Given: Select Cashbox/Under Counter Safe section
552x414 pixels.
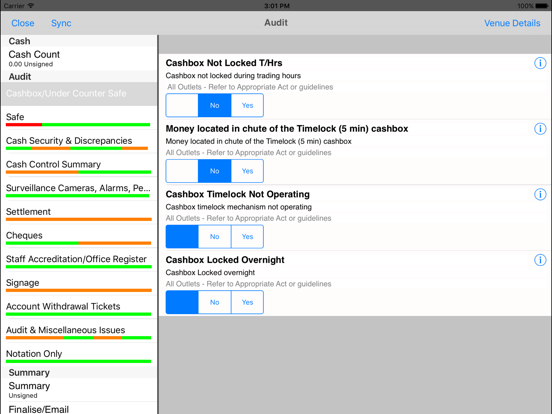Looking at the screenshot, I should [79, 94].
